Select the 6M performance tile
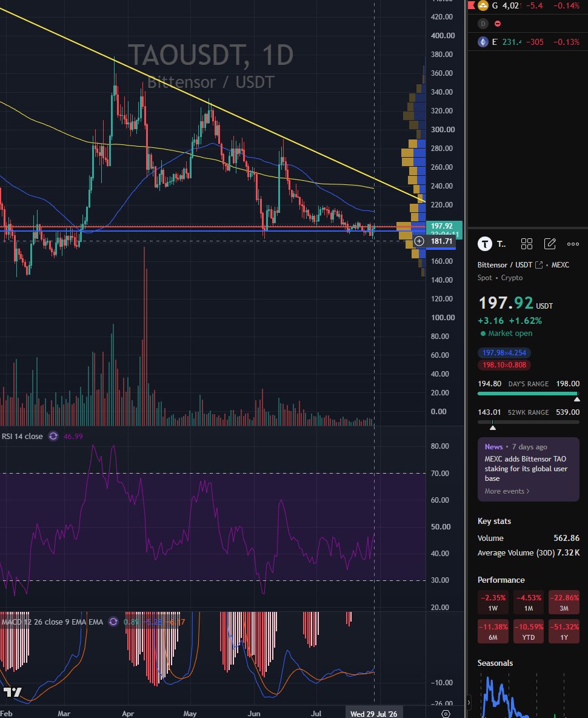 pyautogui.click(x=493, y=631)
